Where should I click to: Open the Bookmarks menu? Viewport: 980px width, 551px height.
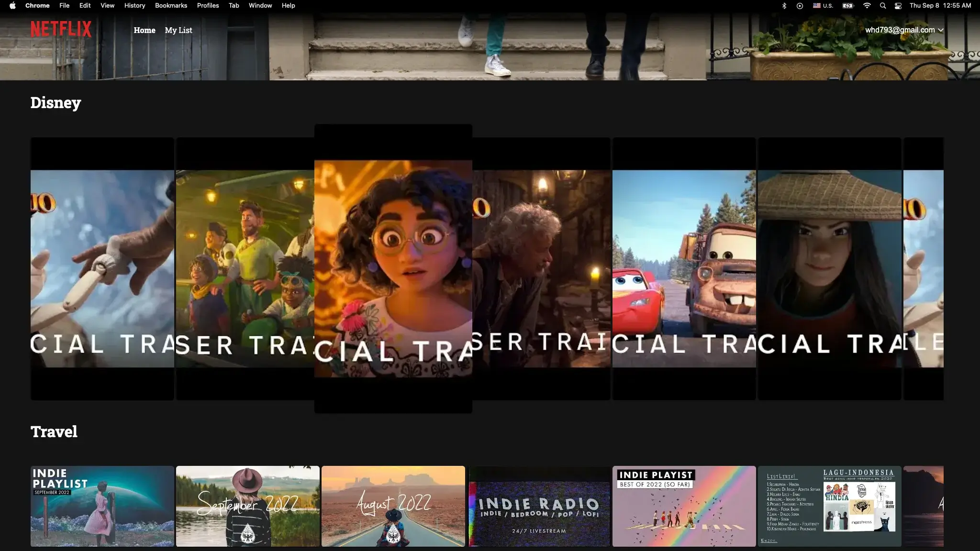pos(171,6)
